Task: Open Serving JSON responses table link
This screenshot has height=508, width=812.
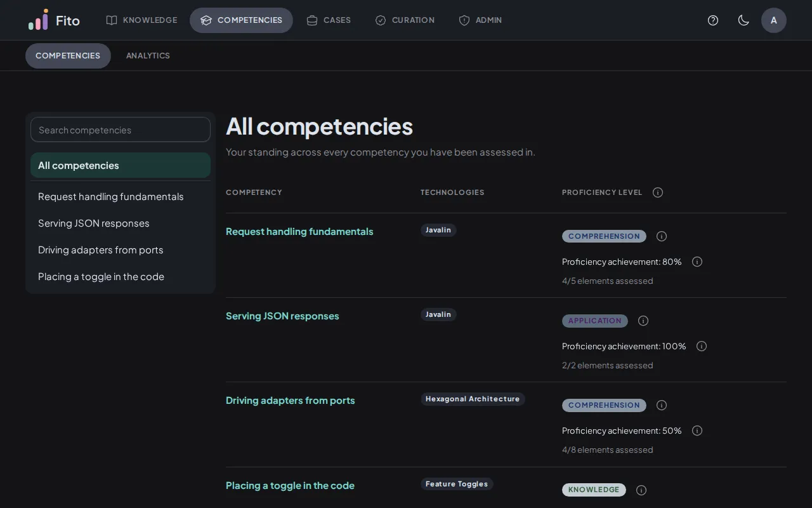Action: click(x=282, y=316)
